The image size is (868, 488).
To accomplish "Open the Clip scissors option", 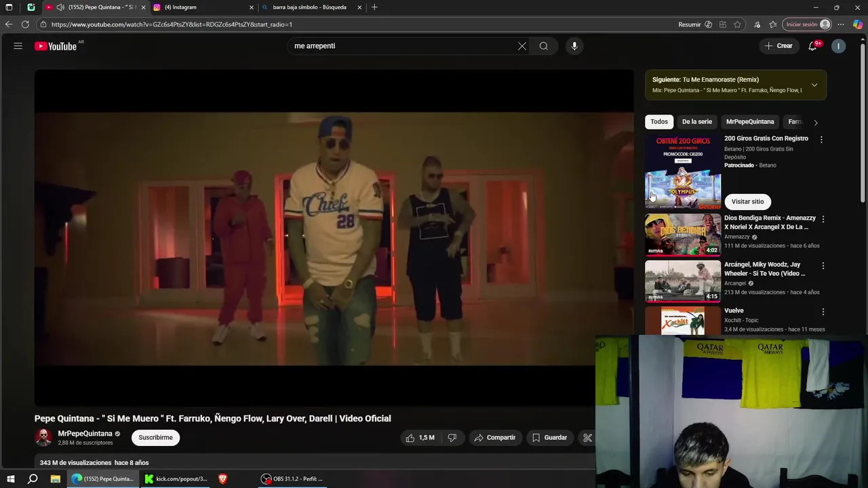I will 587,438.
